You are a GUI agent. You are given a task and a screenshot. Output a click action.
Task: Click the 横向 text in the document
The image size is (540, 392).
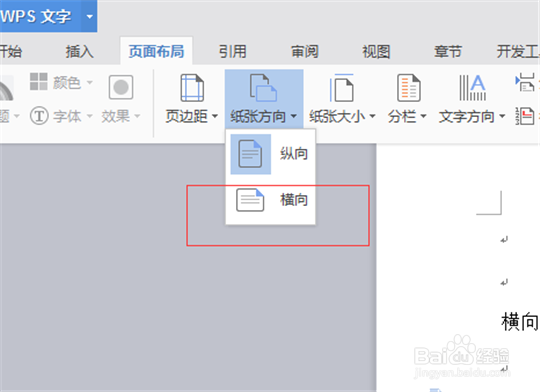point(520,322)
